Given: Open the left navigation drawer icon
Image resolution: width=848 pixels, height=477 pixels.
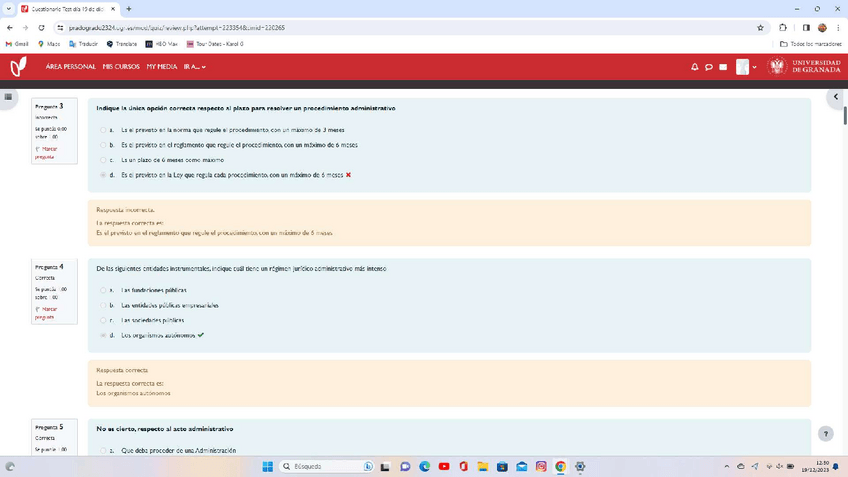Looking at the screenshot, I should click(8, 97).
